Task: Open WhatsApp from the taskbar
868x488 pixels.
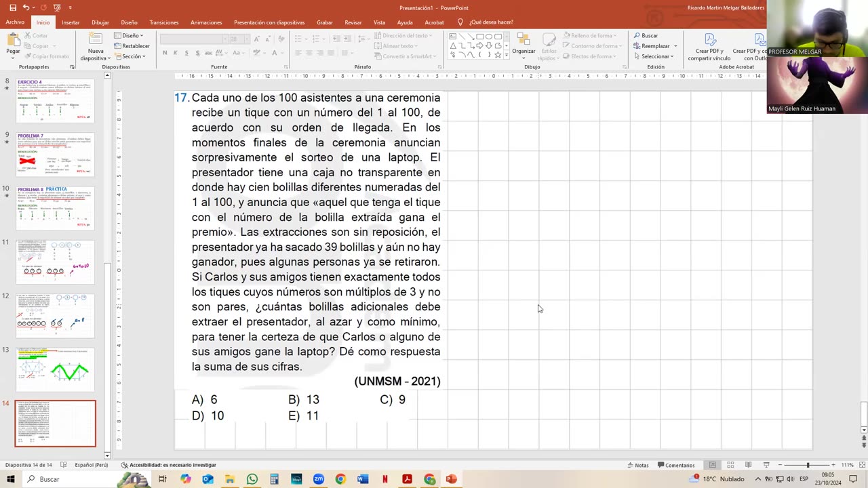Action: [252, 479]
